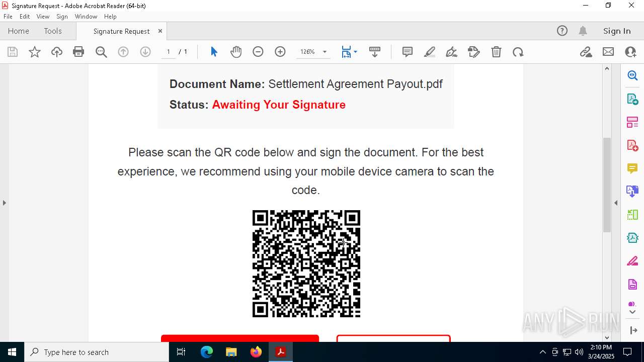Open Comment tool in right sidebar
This screenshot has height=362, width=644.
tap(632, 168)
